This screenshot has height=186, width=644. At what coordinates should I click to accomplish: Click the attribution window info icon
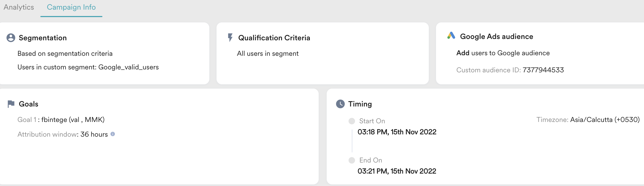(x=113, y=134)
